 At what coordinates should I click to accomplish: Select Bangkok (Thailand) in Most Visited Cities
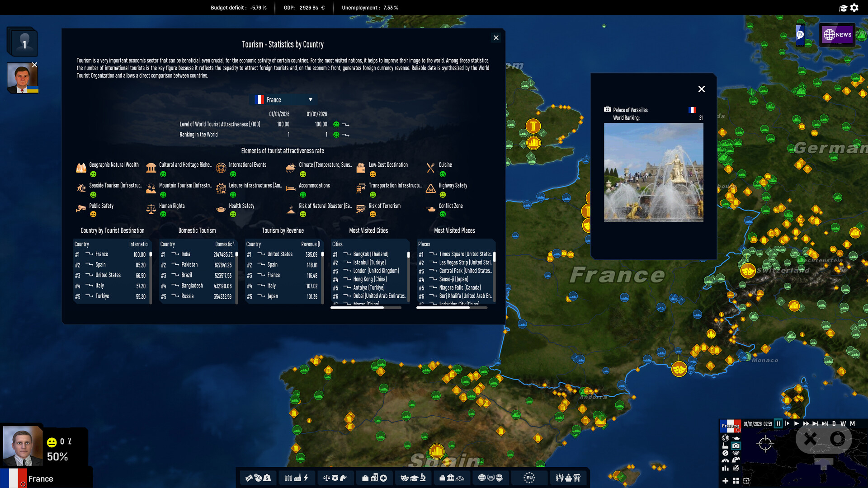click(x=370, y=254)
